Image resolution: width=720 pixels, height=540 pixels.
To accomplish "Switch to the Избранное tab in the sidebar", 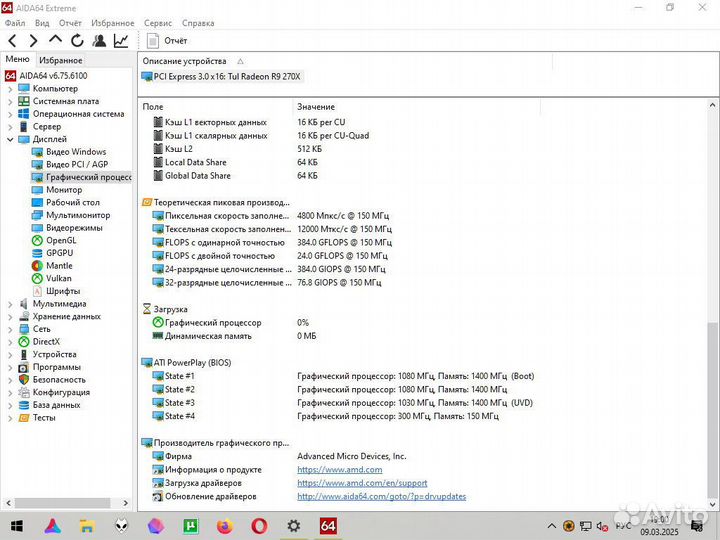I will point(61,60).
